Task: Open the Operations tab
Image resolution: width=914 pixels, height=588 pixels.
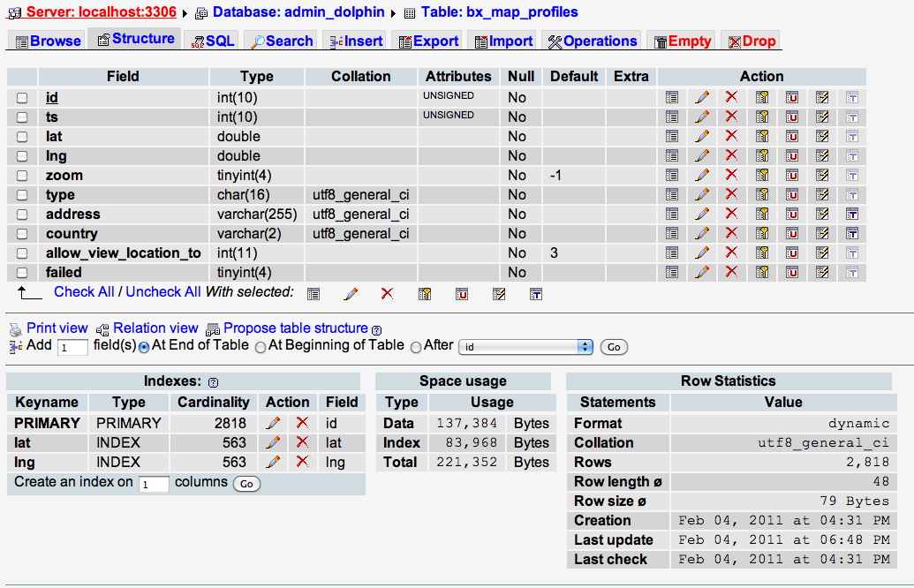Action: coord(591,41)
